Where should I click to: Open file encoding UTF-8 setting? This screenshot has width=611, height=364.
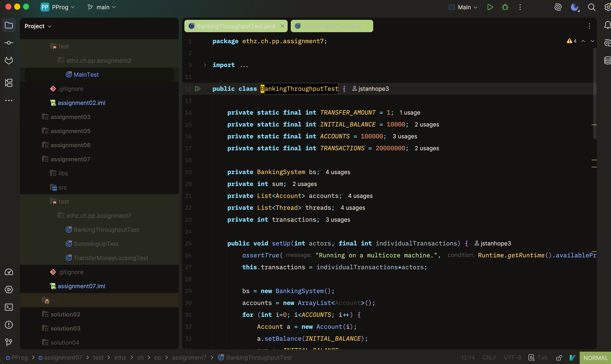pyautogui.click(x=512, y=358)
